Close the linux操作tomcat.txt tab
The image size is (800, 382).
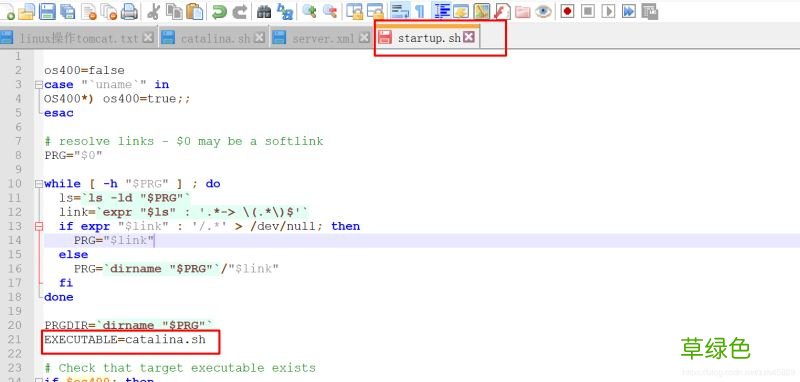tap(148, 37)
